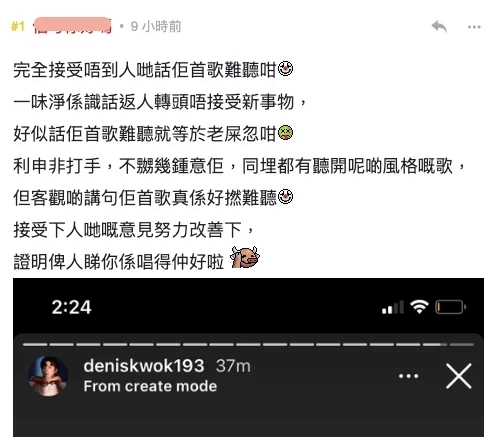Open the post's three-dot more options menu
This screenshot has height=437, width=496.
[x=474, y=27]
